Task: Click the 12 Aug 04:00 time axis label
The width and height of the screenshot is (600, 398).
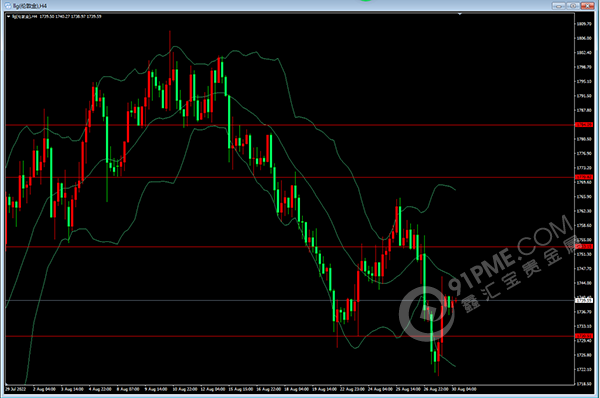Action: pyautogui.click(x=212, y=389)
